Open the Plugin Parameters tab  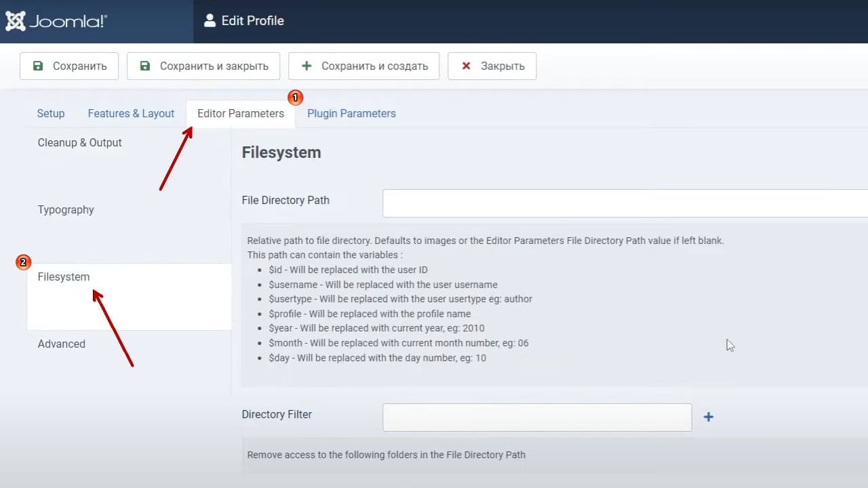click(351, 113)
